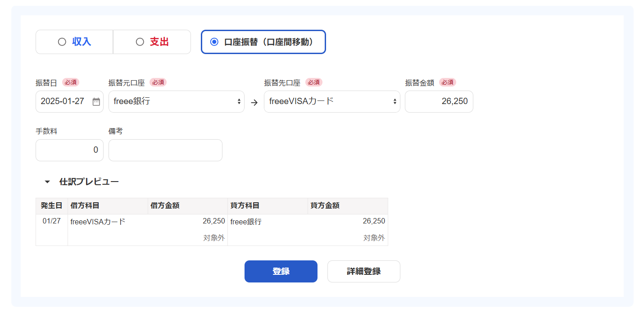The height and width of the screenshot is (314, 644).
Task: Open the calendar icon in 振替日 field
Action: (96, 102)
